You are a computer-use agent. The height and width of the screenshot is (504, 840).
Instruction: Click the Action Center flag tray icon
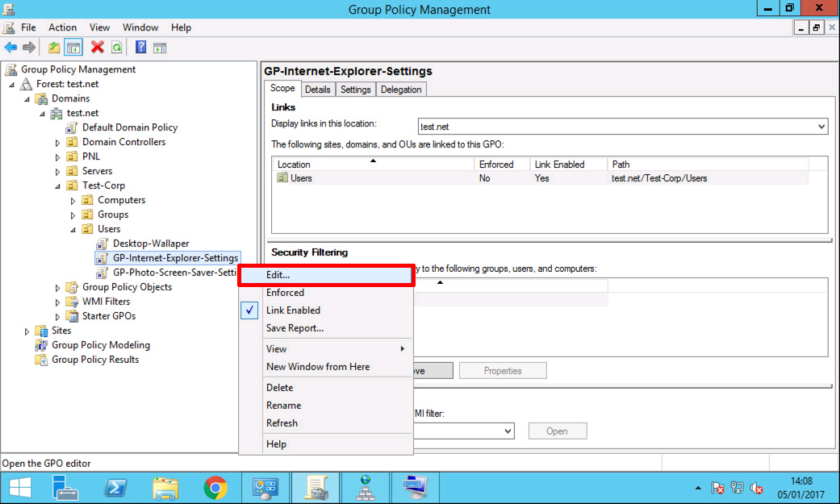tap(718, 488)
